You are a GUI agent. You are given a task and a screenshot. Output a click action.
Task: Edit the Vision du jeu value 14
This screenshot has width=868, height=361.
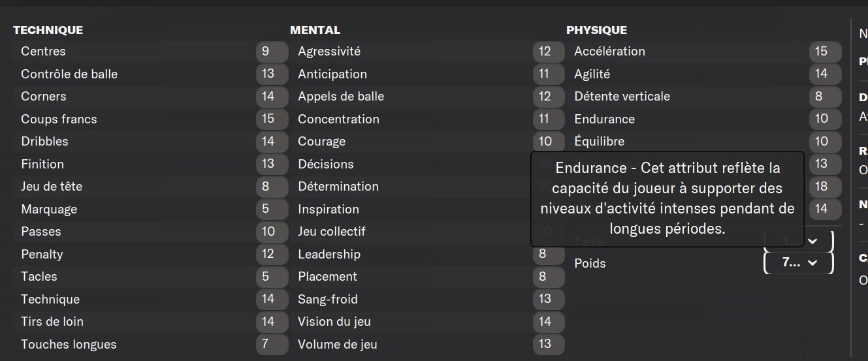tap(549, 322)
